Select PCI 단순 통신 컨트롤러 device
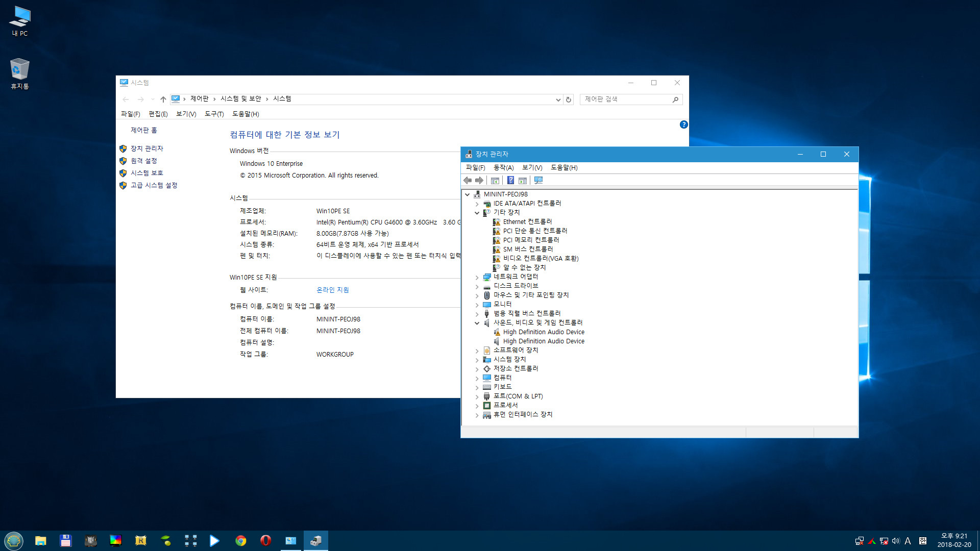This screenshot has height=551, width=980. point(535,231)
